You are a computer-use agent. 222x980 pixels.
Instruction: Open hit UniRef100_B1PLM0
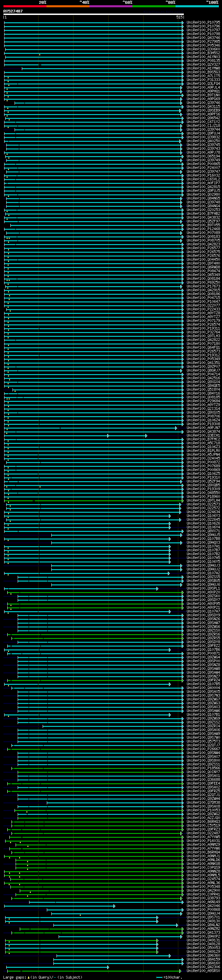[203, 451]
